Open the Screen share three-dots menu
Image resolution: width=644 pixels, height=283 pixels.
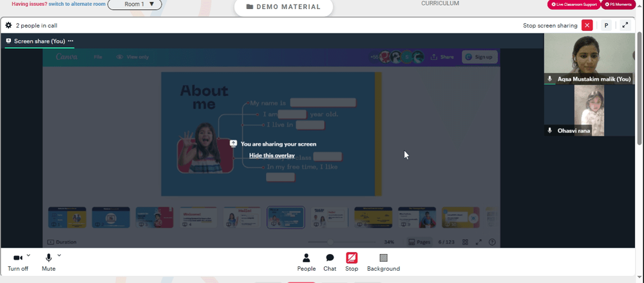[x=71, y=41]
